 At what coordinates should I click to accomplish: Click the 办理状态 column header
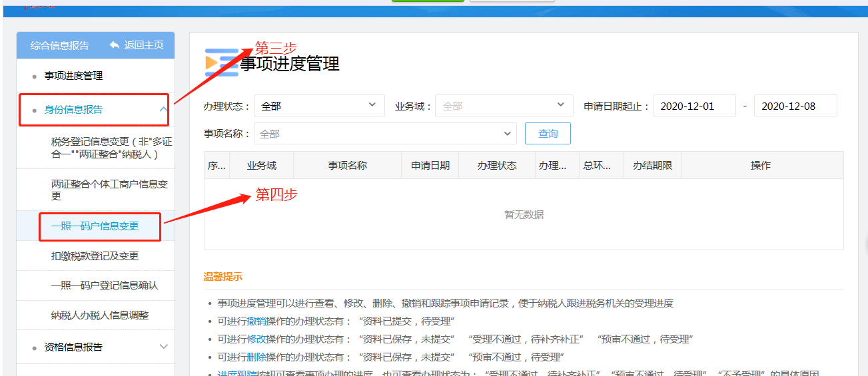coord(496,166)
